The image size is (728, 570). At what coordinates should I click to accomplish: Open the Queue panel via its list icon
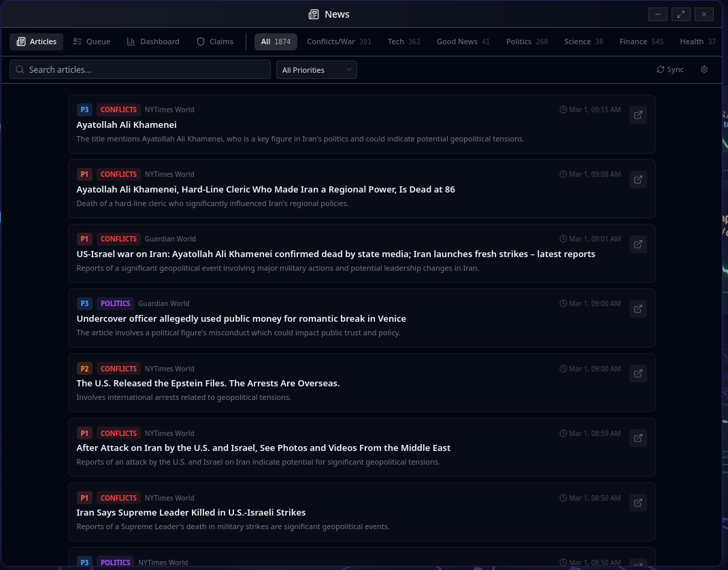(x=76, y=41)
